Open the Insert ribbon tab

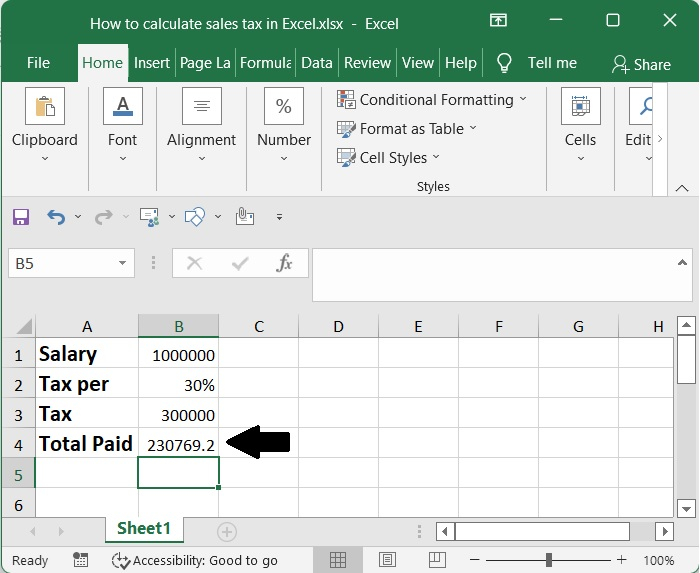tap(152, 62)
